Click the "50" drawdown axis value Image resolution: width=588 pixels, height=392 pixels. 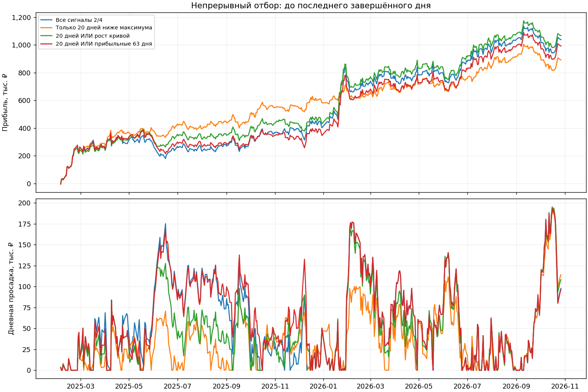(x=27, y=329)
